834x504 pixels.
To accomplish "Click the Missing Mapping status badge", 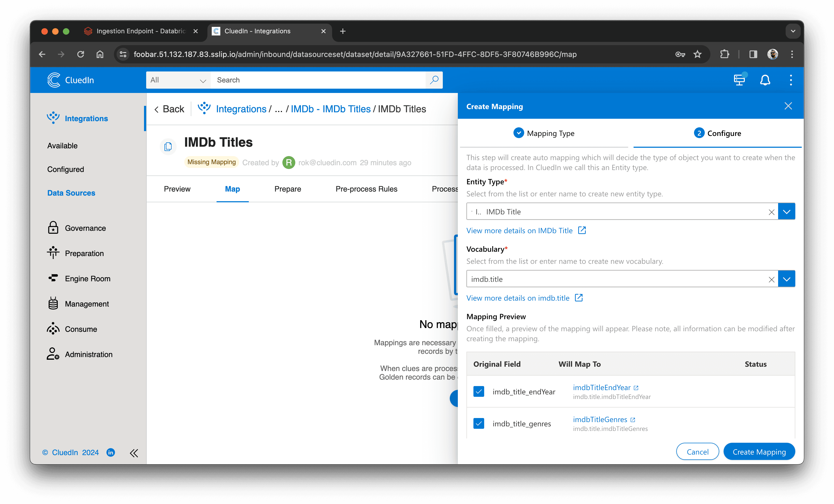I will point(211,162).
